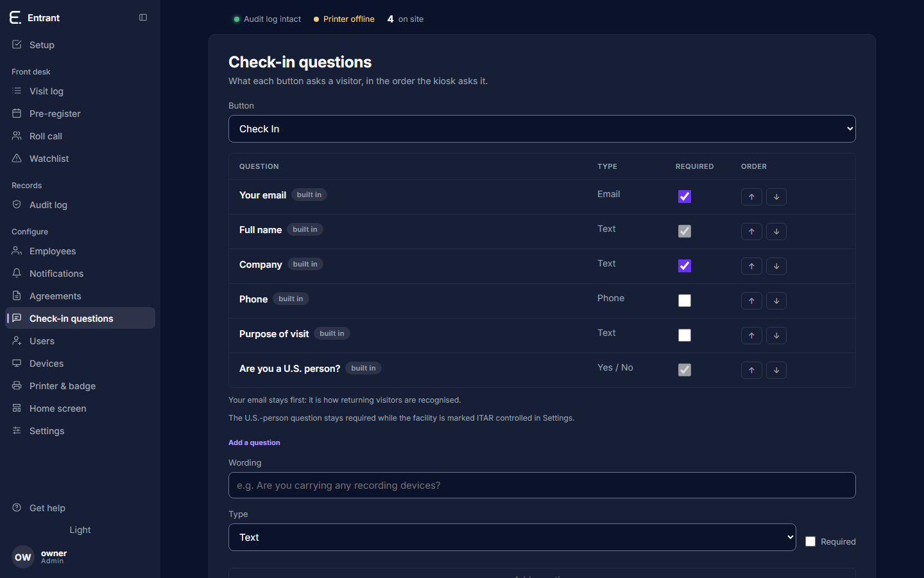Move Phone question up
Image resolution: width=924 pixels, height=578 pixels.
click(751, 301)
